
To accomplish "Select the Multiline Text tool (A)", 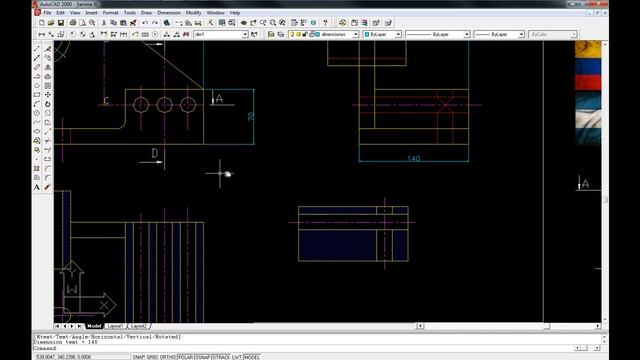I will pos(37,187).
